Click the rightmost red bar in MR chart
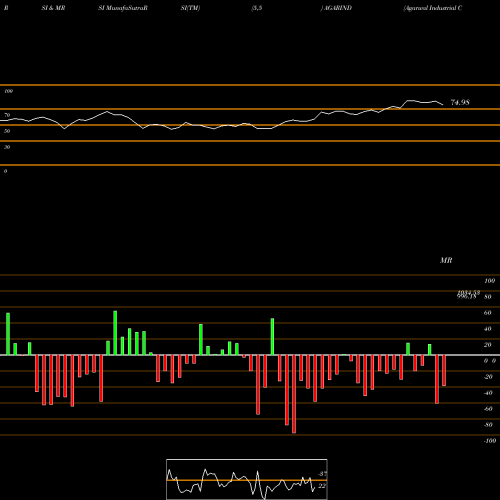This screenshot has width=500, height=500. (444, 371)
